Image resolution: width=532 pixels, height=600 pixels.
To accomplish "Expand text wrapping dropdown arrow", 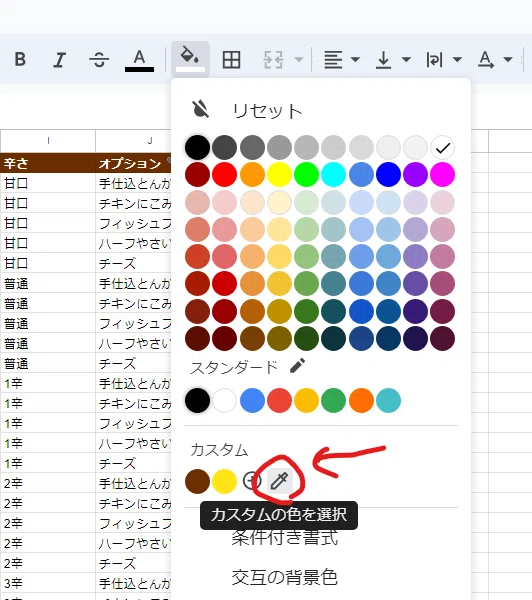I will (457, 59).
